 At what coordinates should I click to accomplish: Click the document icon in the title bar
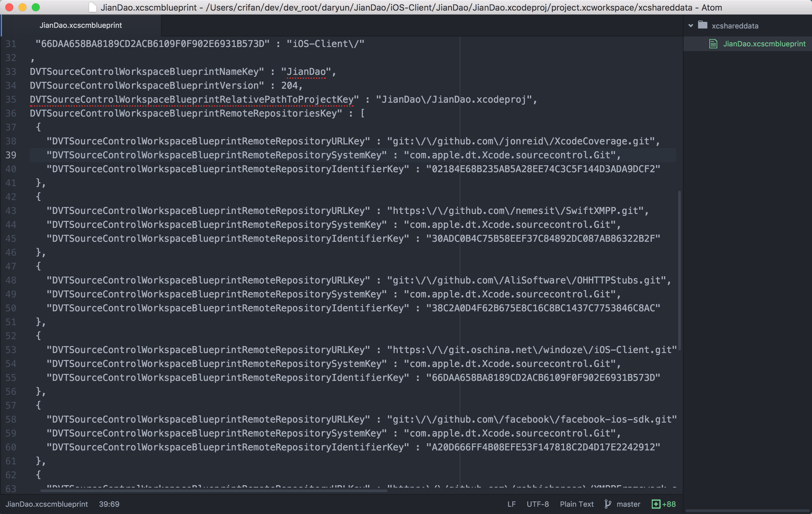(x=92, y=7)
